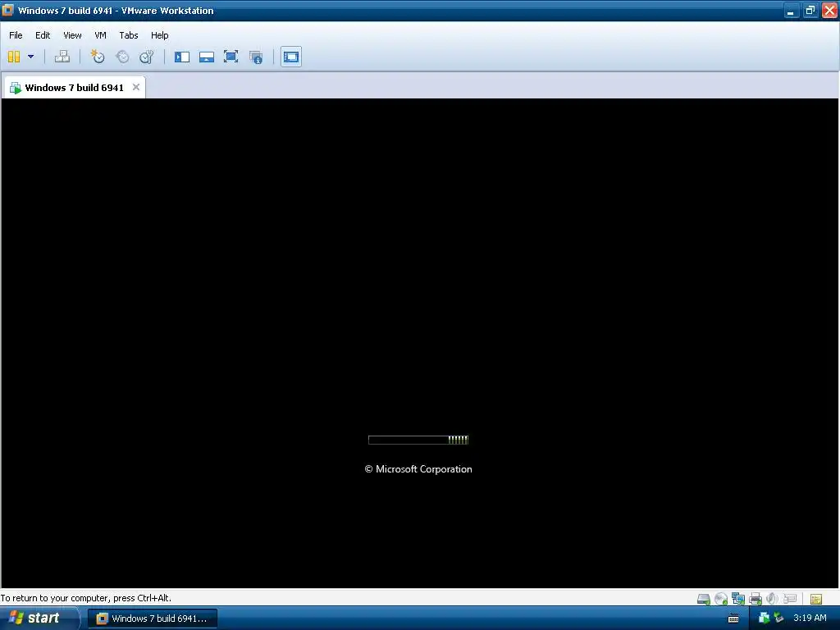Restore down the VMware Workstation window
The width and height of the screenshot is (840, 630).
tap(810, 10)
